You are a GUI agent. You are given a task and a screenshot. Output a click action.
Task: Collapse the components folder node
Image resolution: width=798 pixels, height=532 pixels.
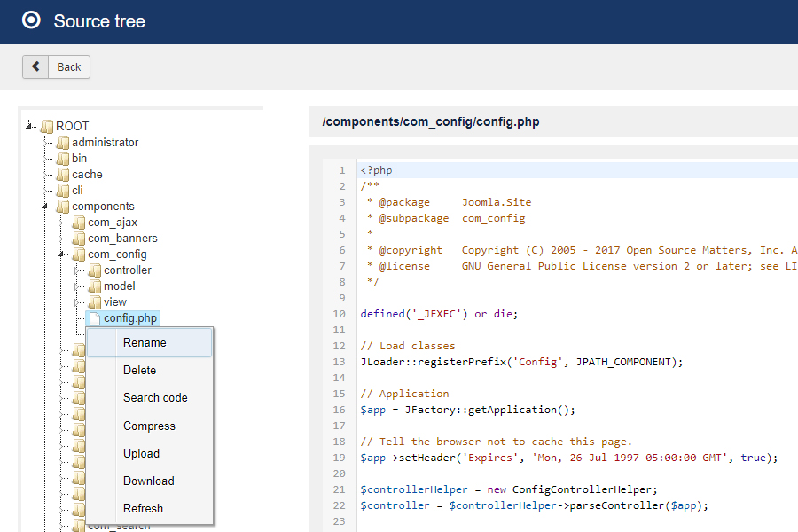47,207
